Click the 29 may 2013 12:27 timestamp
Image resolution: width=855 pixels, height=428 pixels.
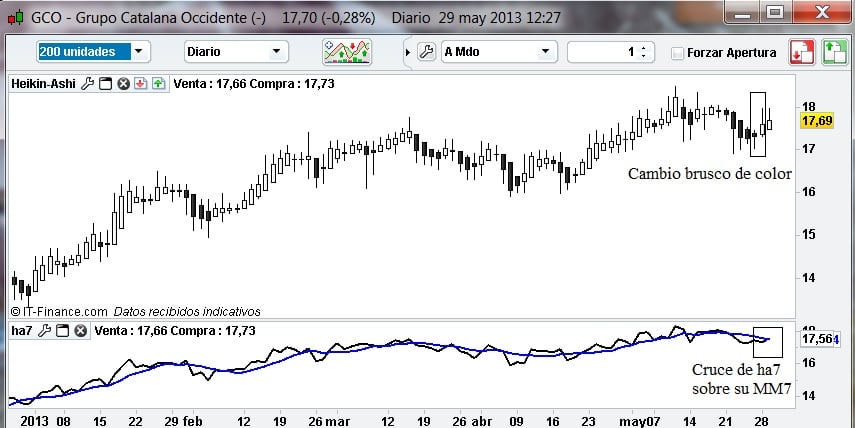(497, 17)
